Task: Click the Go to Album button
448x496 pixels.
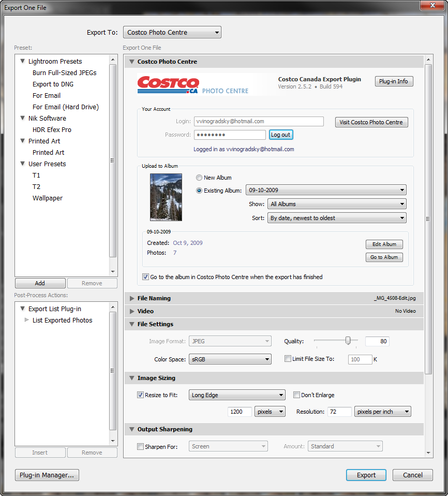Action: click(384, 257)
